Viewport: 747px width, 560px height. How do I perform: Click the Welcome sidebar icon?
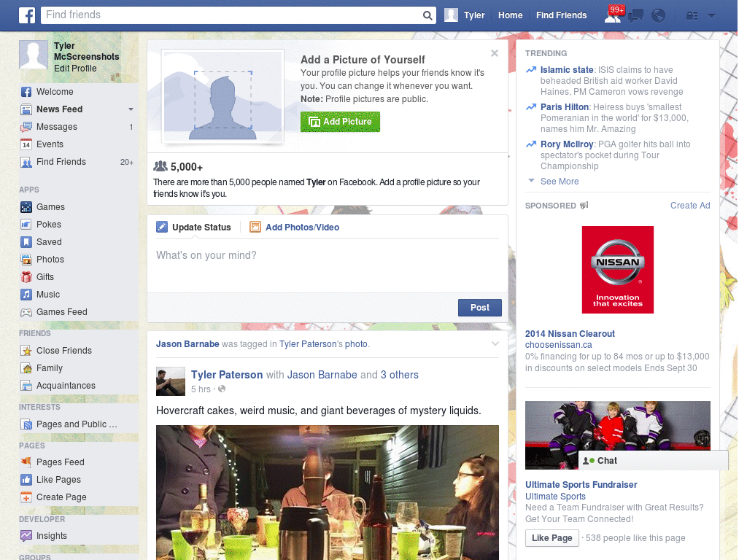tap(26, 92)
